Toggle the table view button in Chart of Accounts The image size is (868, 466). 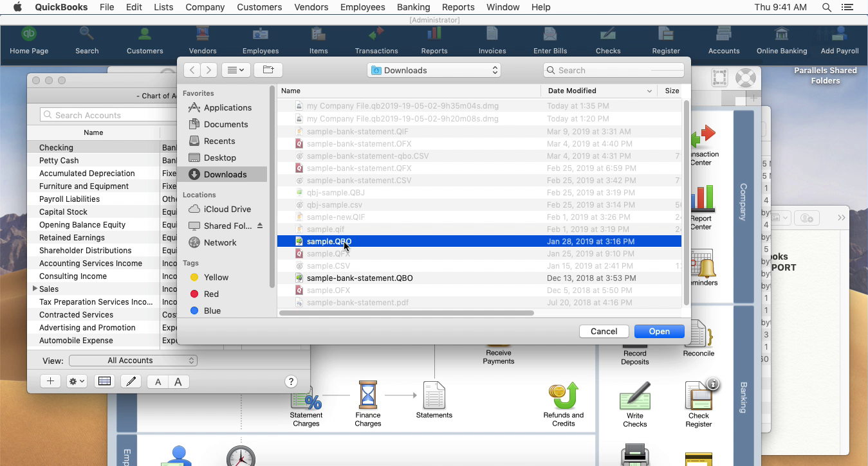(104, 381)
